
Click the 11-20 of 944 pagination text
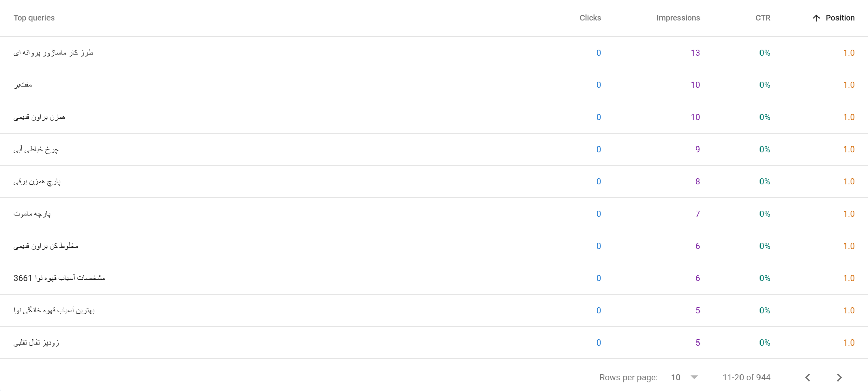746,377
